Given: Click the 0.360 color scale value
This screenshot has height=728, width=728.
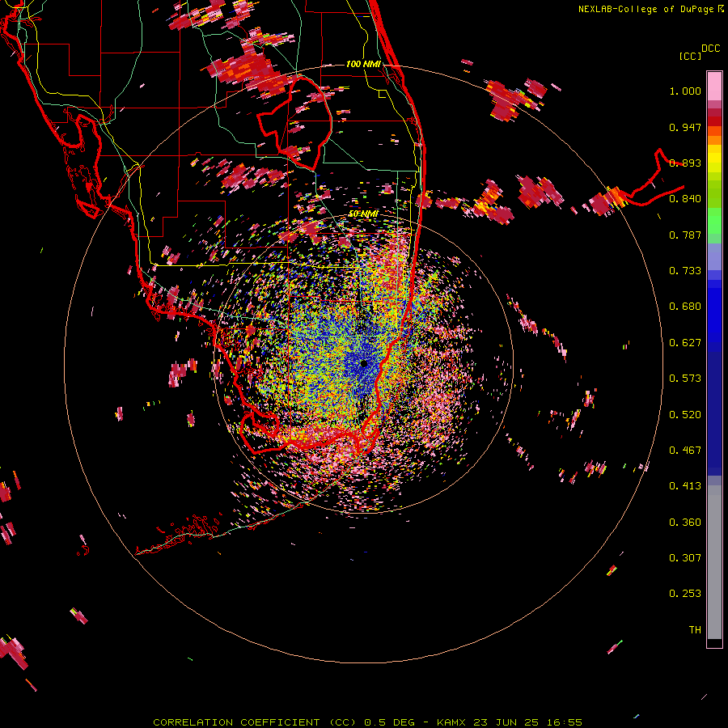Looking at the screenshot, I should (685, 523).
